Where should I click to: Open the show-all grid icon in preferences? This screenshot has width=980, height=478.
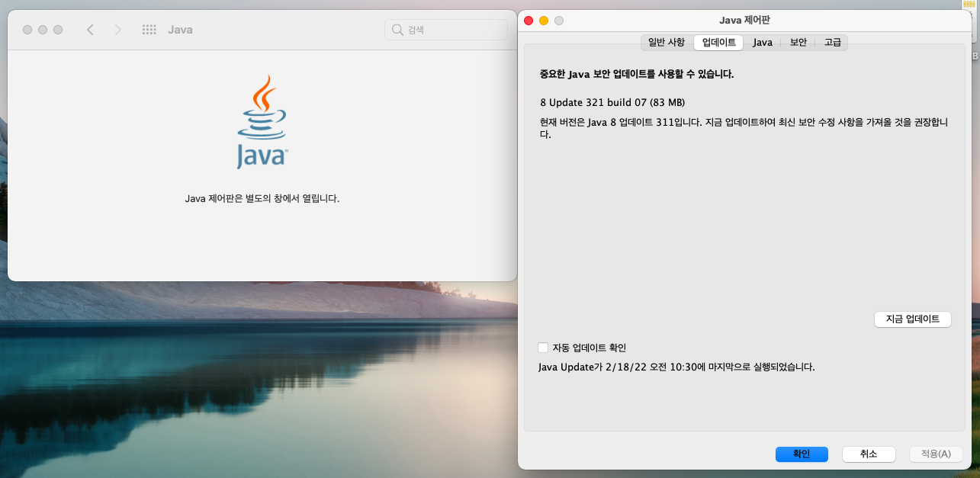tap(149, 30)
